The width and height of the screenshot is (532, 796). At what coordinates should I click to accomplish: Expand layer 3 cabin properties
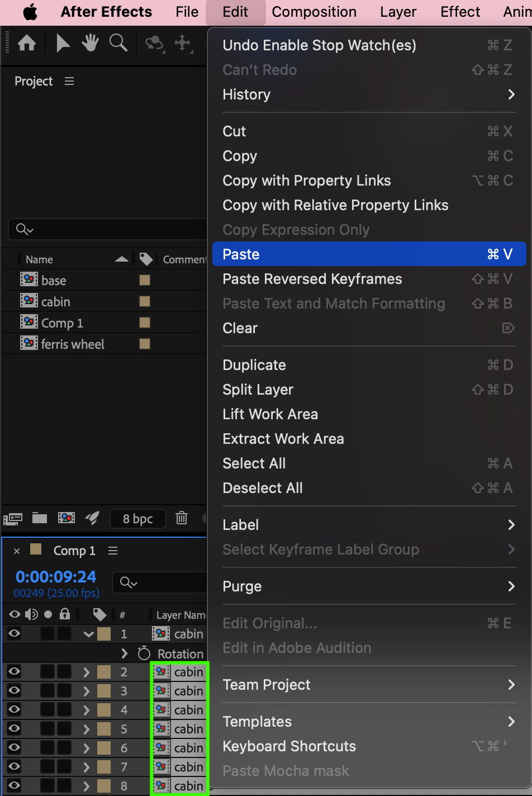pos(86,691)
